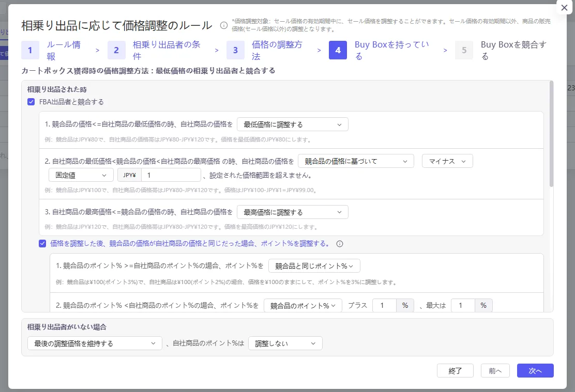Click the 相乗り出品された時 heading
This screenshot has height=392, width=575.
(57, 89)
